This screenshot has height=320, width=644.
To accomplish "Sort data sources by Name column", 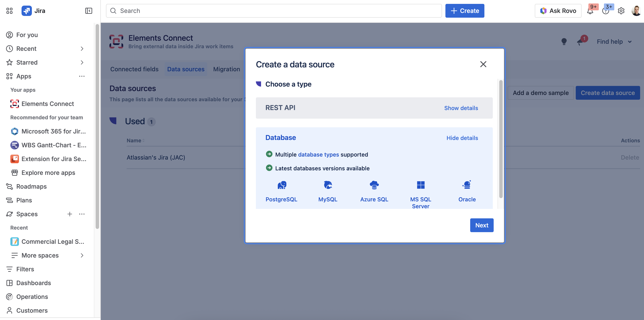I will click(x=135, y=140).
